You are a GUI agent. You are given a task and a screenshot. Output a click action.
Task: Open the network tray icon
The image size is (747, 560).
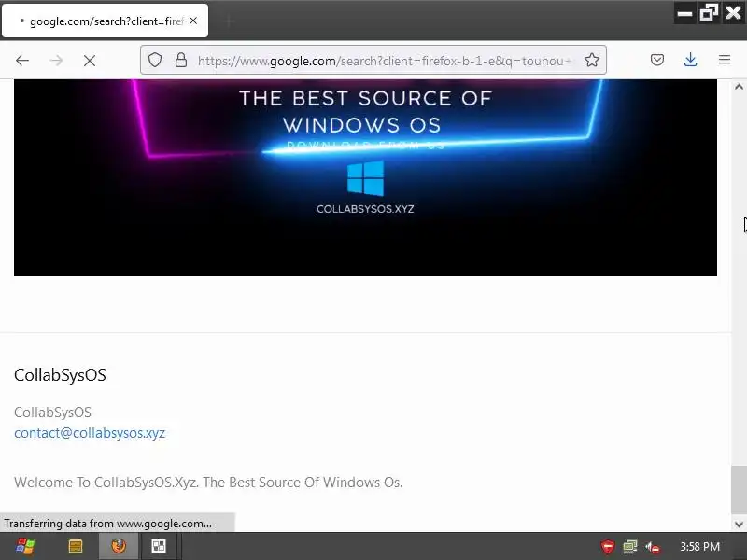[x=629, y=547]
